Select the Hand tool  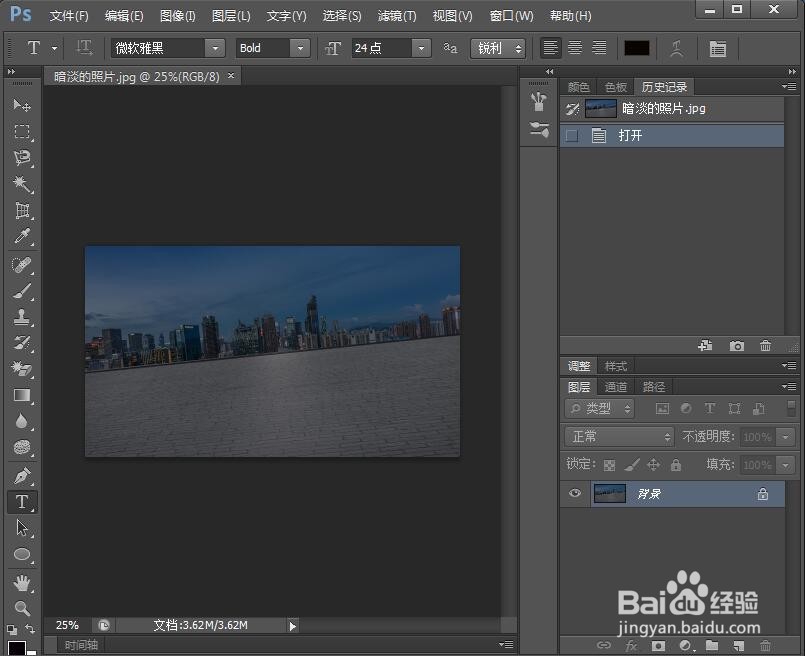(x=22, y=583)
